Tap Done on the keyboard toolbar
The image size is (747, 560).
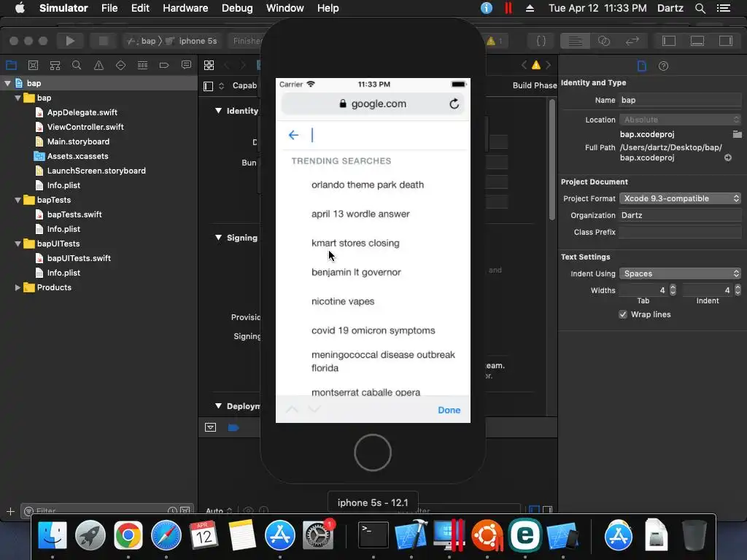tap(449, 410)
